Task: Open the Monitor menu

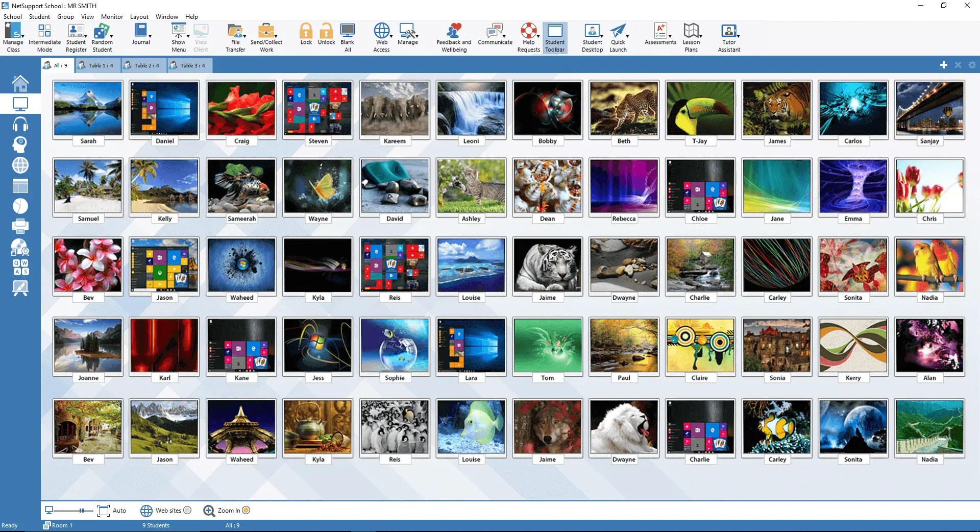Action: (112, 16)
